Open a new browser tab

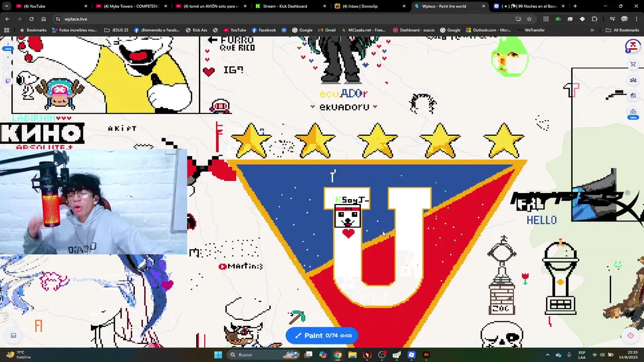point(575,6)
